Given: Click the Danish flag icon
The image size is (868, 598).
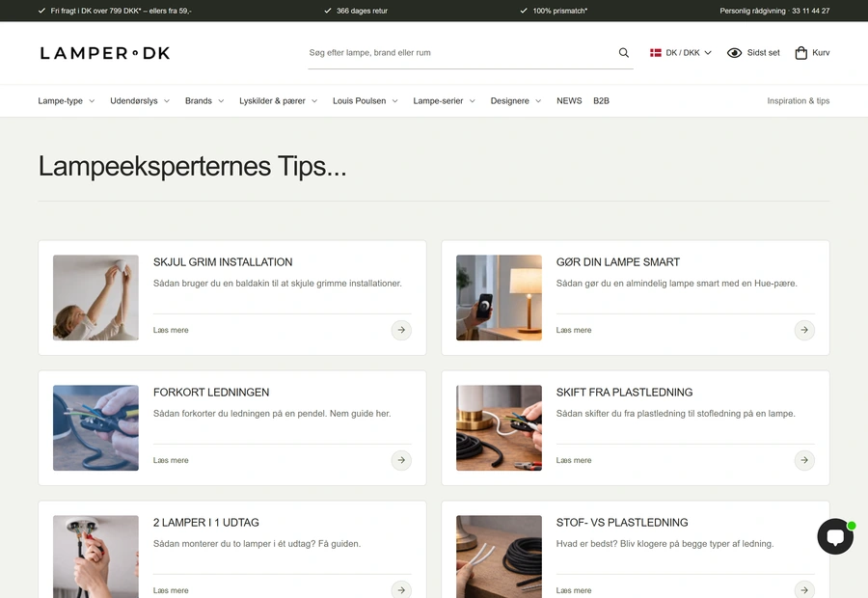Looking at the screenshot, I should pyautogui.click(x=656, y=53).
